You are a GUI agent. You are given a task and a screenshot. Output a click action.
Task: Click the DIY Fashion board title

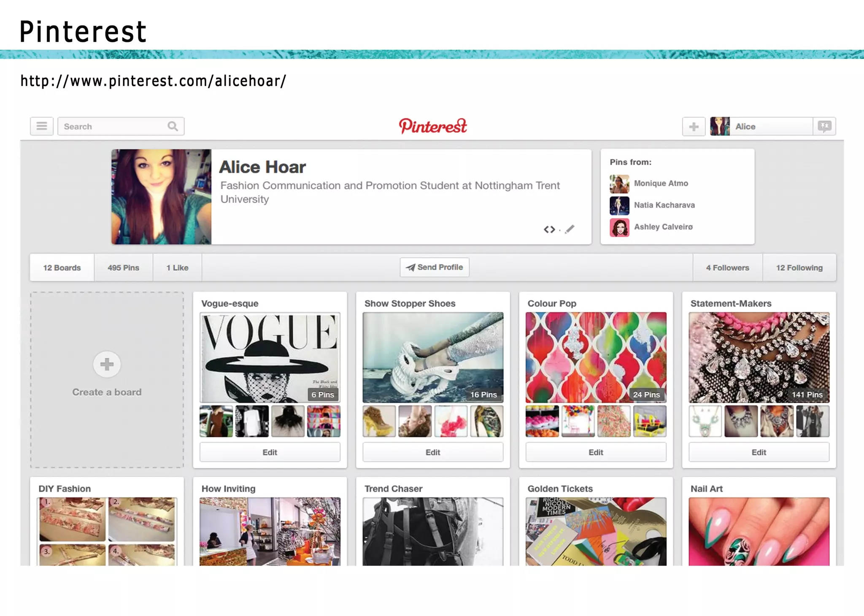(65, 489)
